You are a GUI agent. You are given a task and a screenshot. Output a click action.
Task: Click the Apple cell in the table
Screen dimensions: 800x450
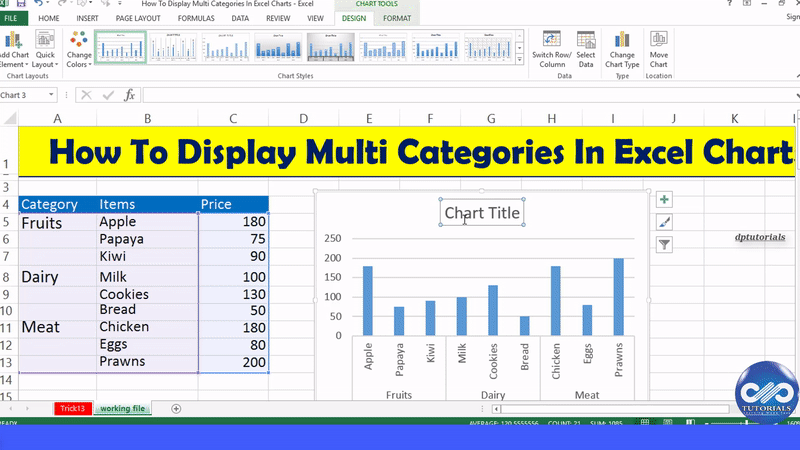click(147, 222)
